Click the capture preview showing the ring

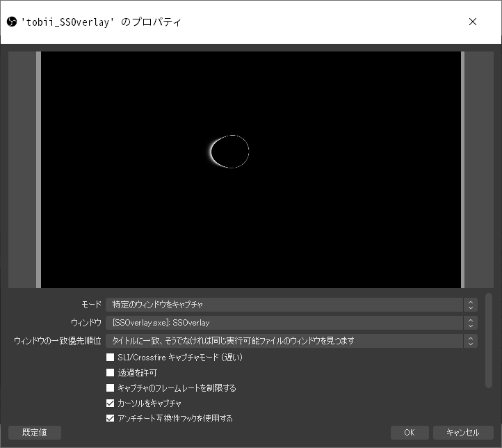tap(251, 170)
